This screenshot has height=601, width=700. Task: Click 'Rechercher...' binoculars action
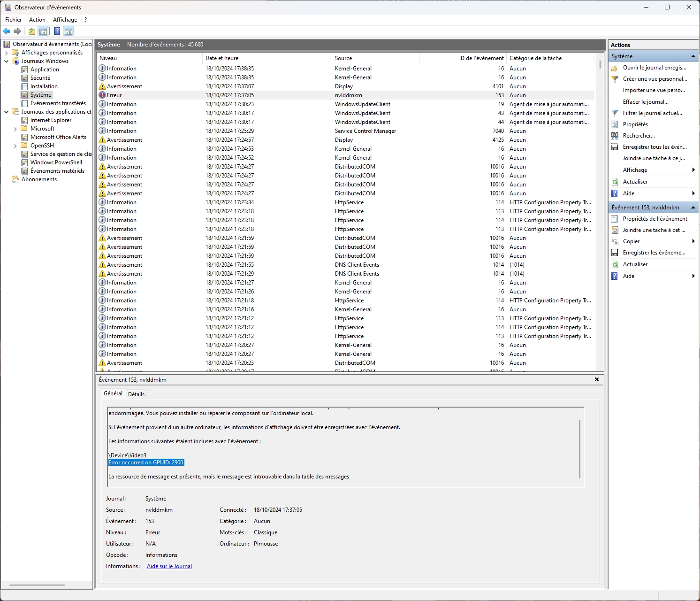click(x=639, y=136)
